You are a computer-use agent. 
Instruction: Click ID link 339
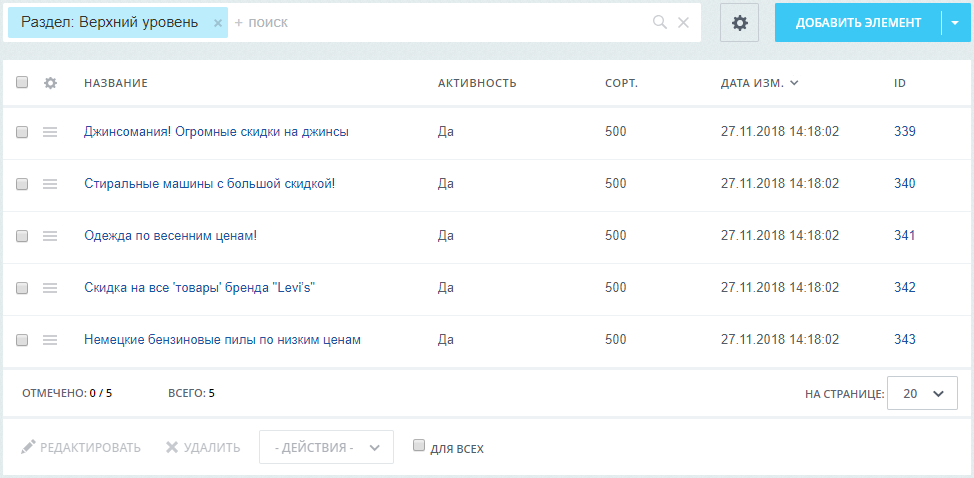point(904,132)
